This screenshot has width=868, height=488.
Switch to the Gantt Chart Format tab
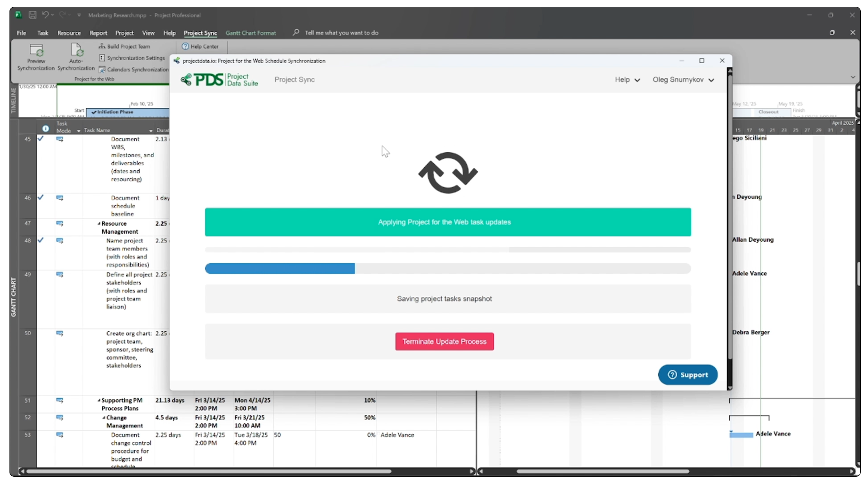point(250,33)
